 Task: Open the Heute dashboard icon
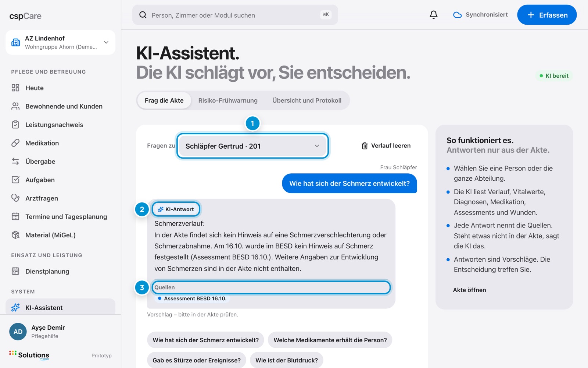(15, 88)
